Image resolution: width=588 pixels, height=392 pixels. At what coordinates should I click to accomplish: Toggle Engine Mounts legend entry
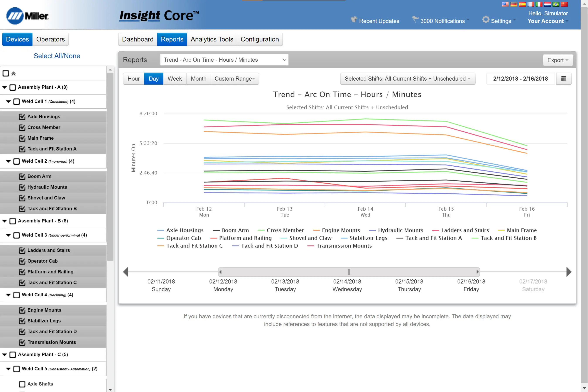(x=336, y=230)
